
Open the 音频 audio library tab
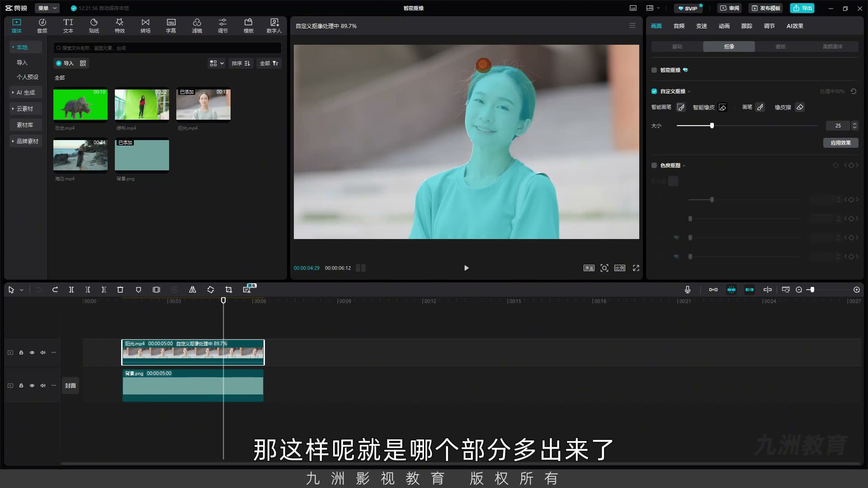(42, 26)
